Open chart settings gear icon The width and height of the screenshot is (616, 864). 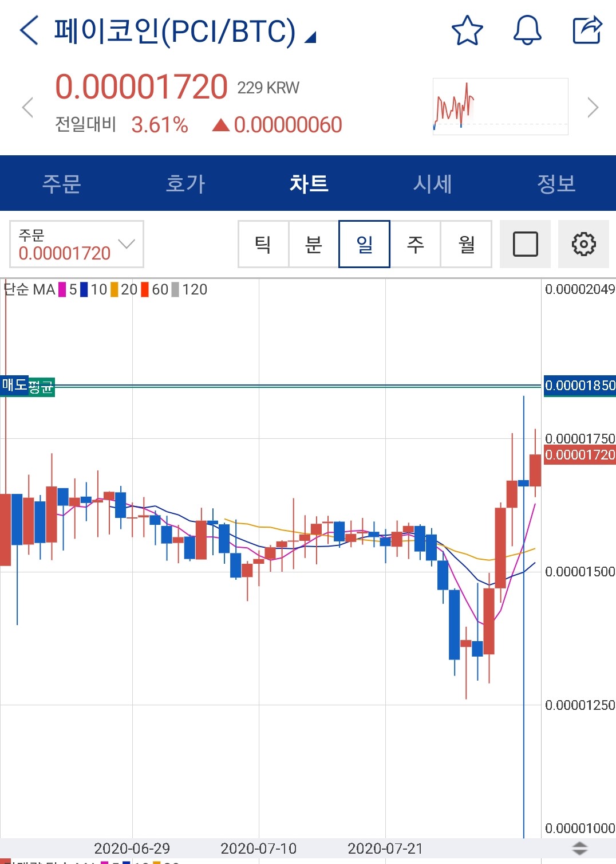pos(583,244)
